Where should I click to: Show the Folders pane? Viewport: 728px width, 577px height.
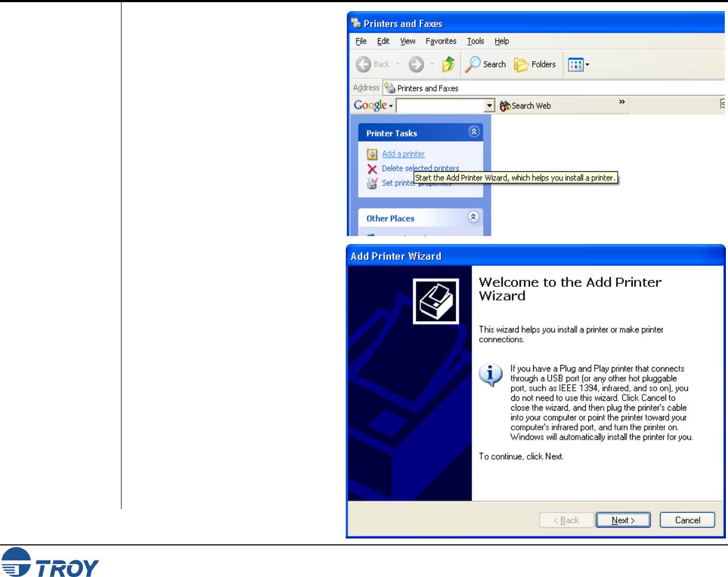click(x=535, y=64)
